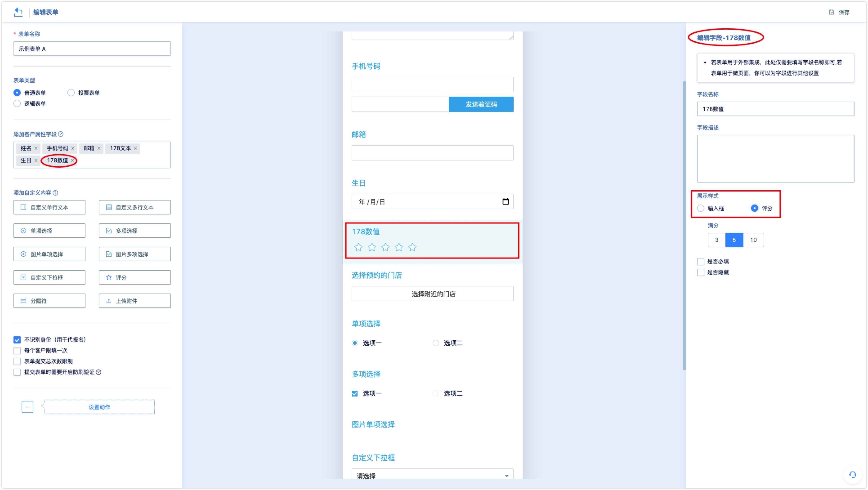868x490 pixels.
Task: Click 设置动作 button
Action: pos(99,407)
